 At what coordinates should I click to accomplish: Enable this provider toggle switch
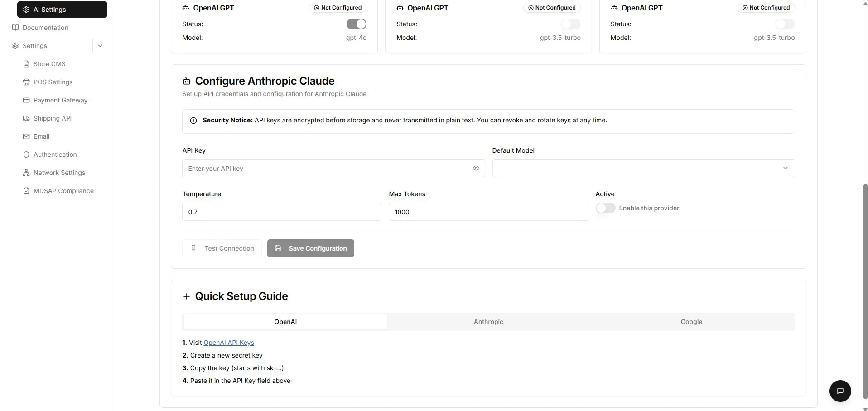605,208
